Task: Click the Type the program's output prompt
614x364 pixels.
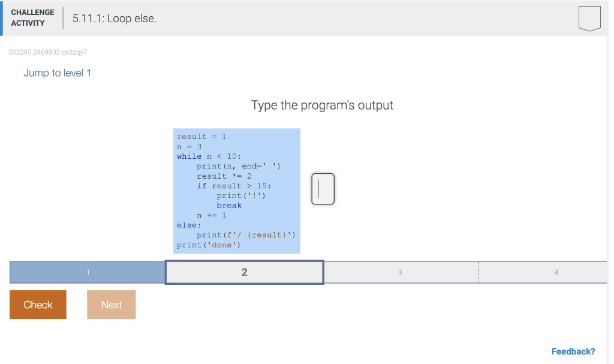Action: (x=322, y=105)
